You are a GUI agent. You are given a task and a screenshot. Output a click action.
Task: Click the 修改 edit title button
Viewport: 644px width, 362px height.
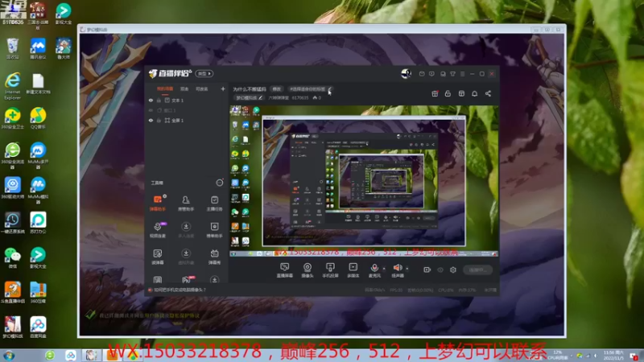[277, 89]
